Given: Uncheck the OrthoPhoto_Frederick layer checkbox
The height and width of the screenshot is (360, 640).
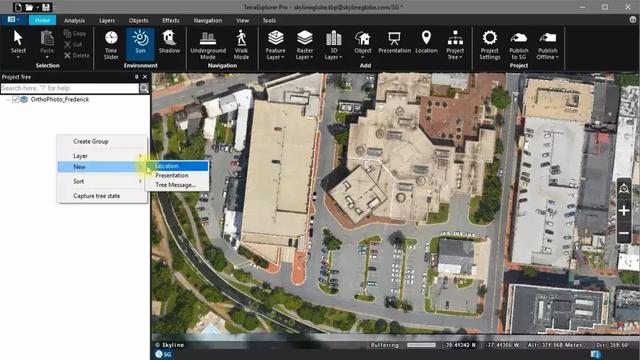Looking at the screenshot, I should 16,99.
